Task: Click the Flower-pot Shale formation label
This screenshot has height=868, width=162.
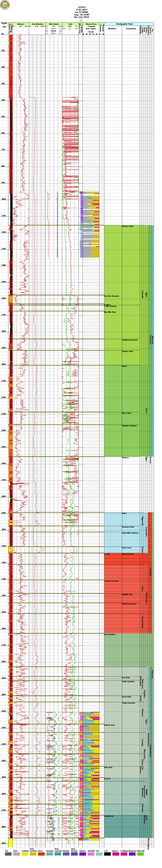Action: click(128, 527)
